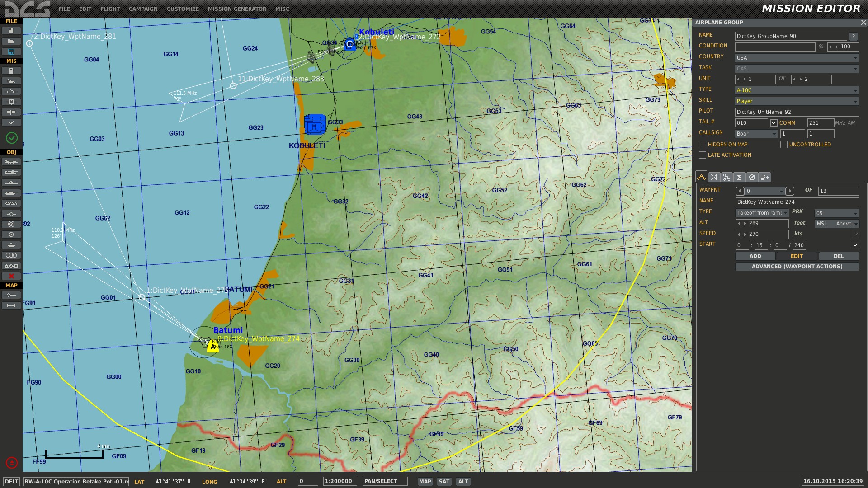
Task: Open triggers tool in MIS section
Action: (x=11, y=91)
